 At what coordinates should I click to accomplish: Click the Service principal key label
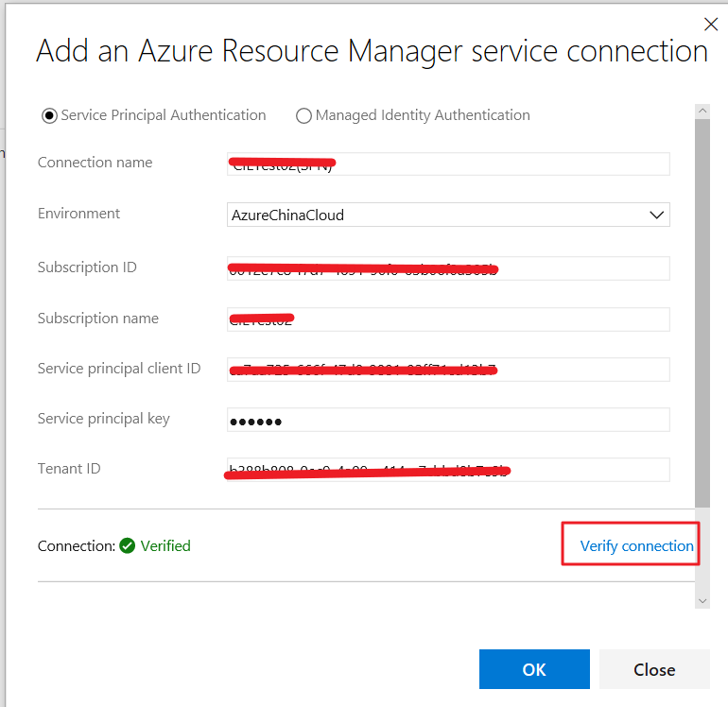pyautogui.click(x=104, y=418)
